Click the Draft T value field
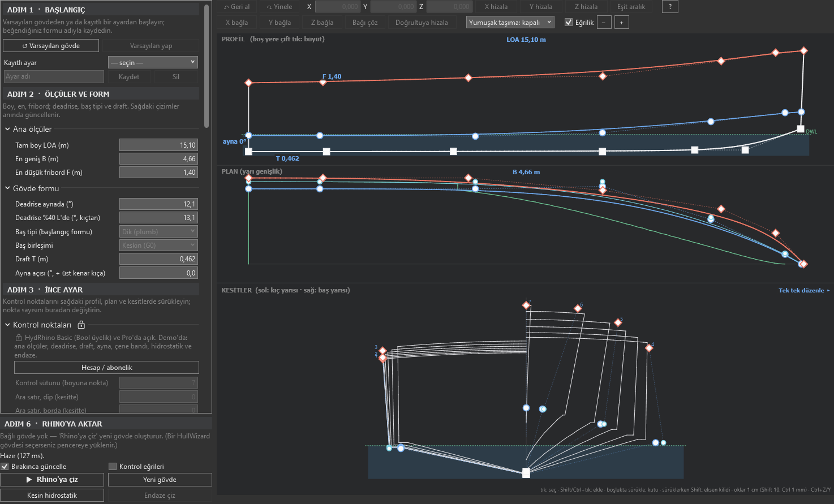 point(158,259)
